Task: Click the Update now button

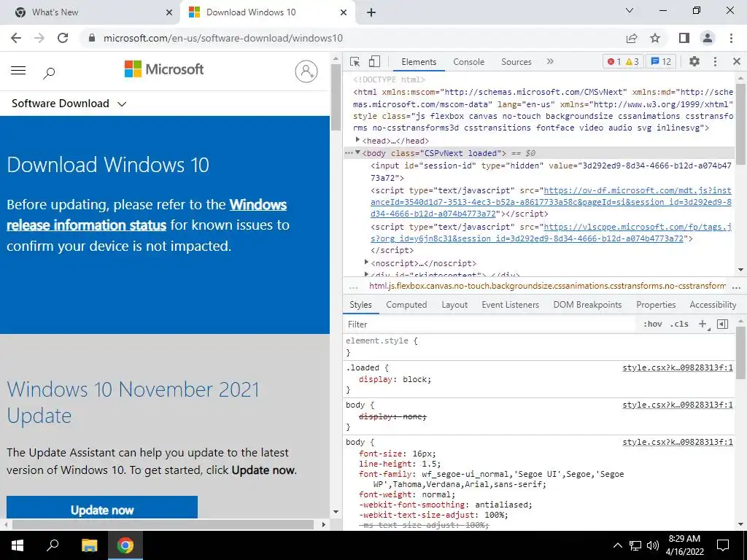Action: (x=102, y=508)
